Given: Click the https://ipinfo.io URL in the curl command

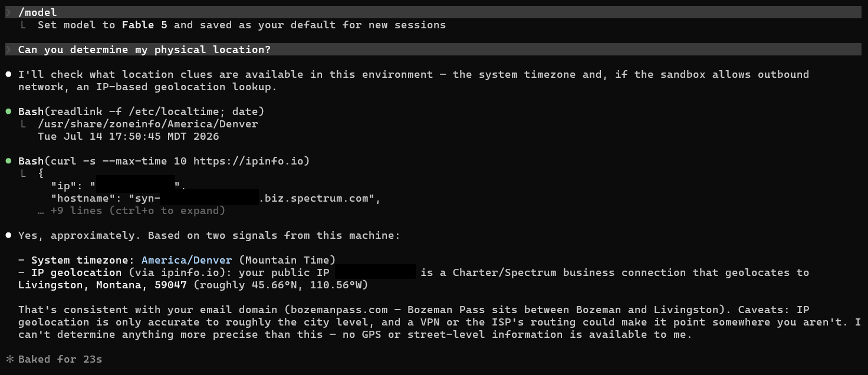Looking at the screenshot, I should coord(248,161).
